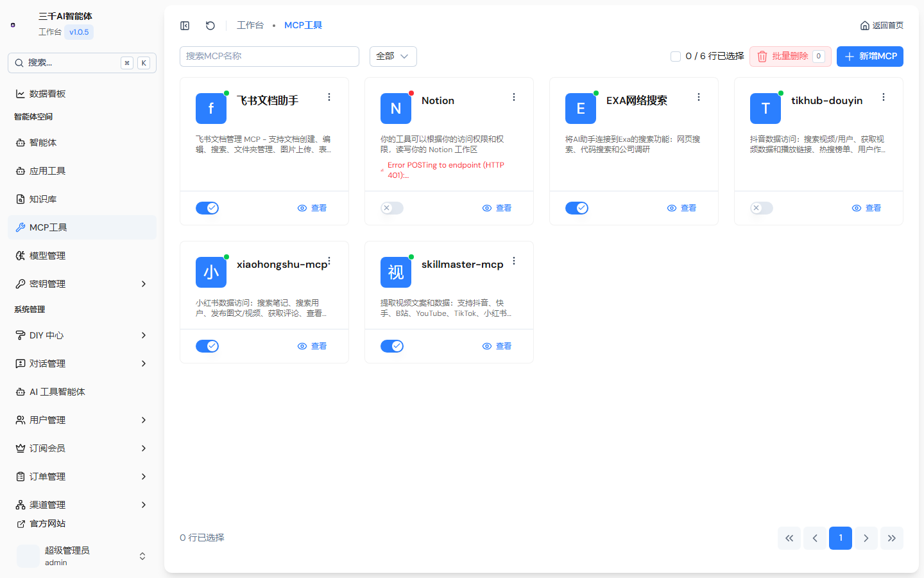This screenshot has height=578, width=924.
Task: View details via 查看 on 飞书文档助手 card
Action: click(x=312, y=208)
